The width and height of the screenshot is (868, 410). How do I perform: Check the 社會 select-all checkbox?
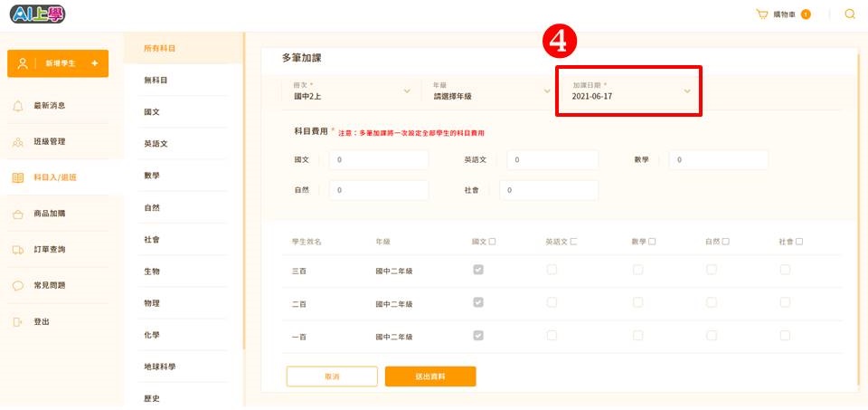pos(799,242)
